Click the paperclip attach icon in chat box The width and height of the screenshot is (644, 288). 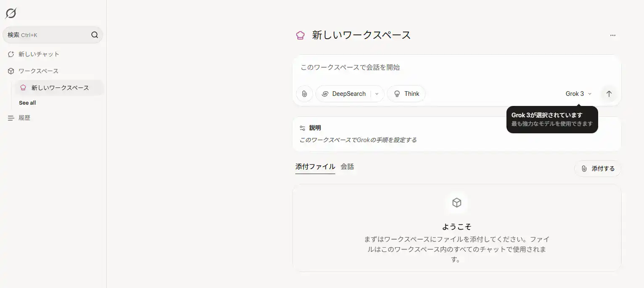(x=305, y=94)
